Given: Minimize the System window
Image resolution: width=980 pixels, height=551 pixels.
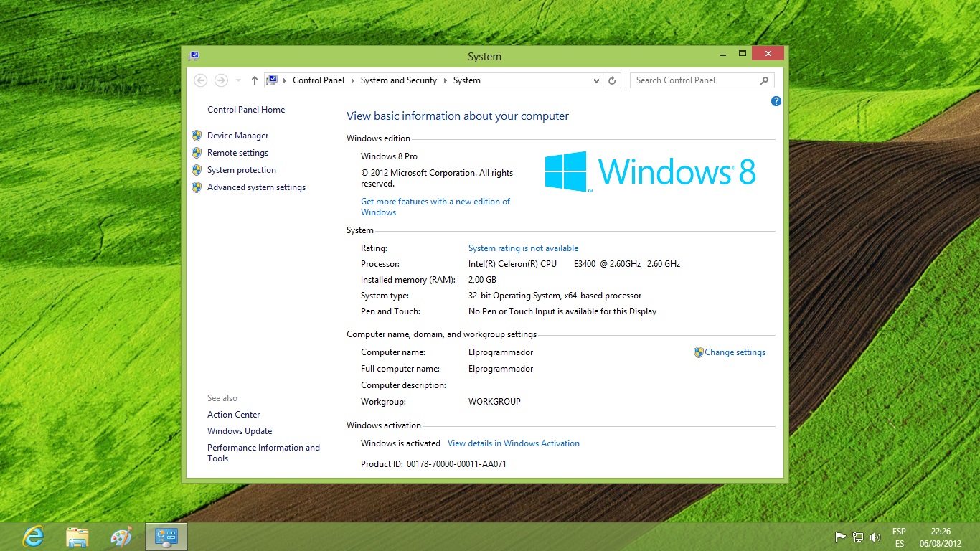Looking at the screenshot, I should 724,54.
